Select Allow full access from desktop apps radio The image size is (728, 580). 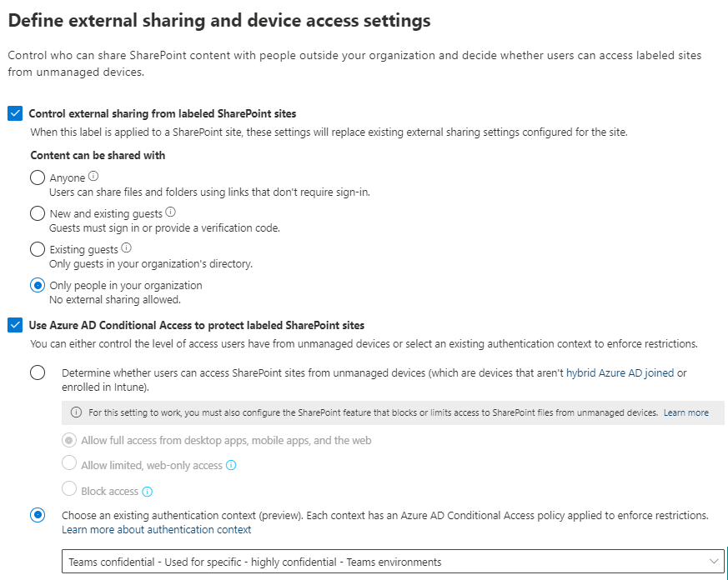pyautogui.click(x=69, y=440)
